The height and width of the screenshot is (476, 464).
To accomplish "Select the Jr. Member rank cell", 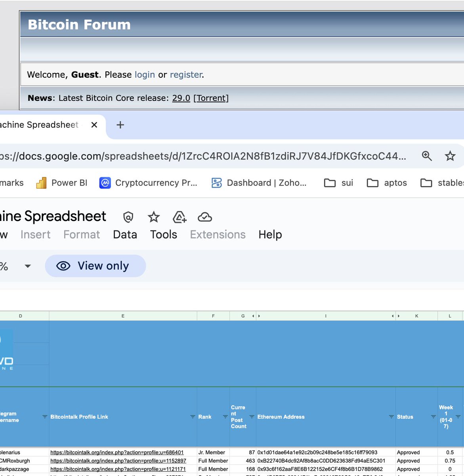I will click(213, 453).
